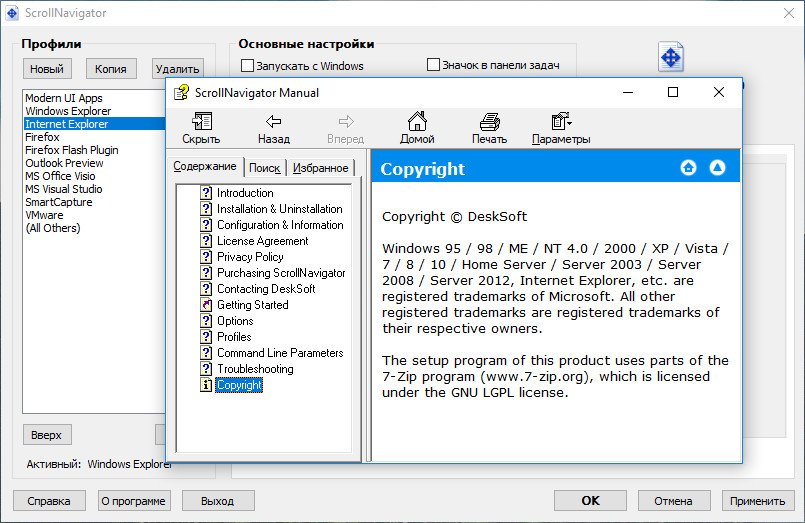
Task: Confirm with the OK button
Action: [x=590, y=500]
